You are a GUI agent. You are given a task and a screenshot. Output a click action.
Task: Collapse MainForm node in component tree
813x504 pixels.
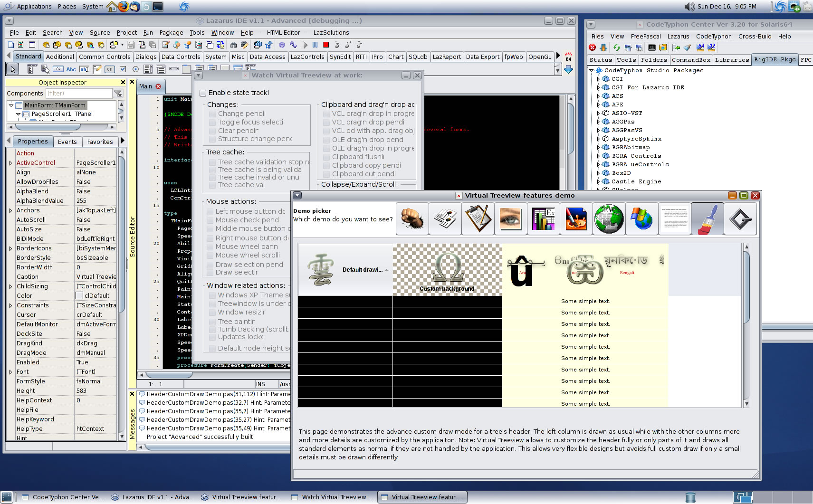coord(11,105)
